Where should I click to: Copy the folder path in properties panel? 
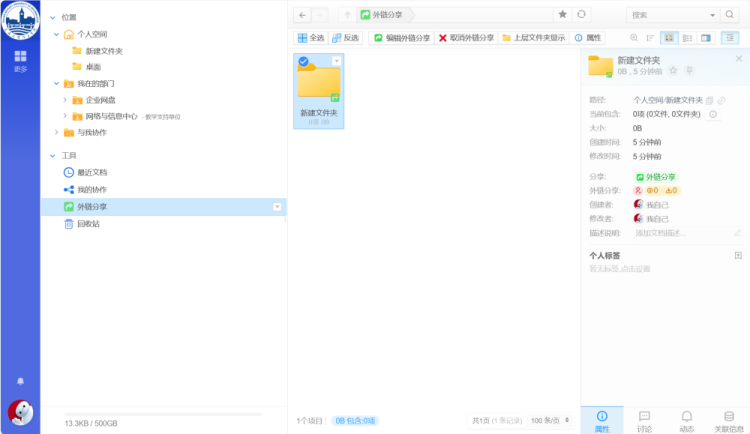[710, 100]
